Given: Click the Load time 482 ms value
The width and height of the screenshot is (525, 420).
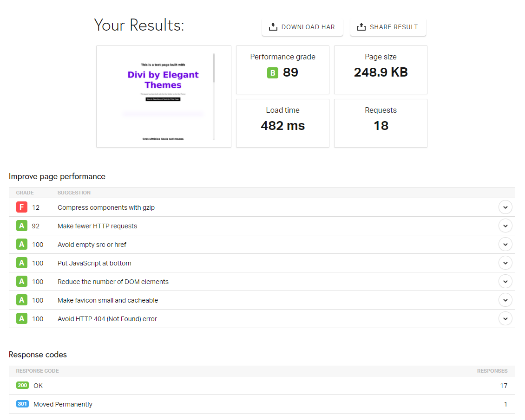Looking at the screenshot, I should pyautogui.click(x=282, y=126).
